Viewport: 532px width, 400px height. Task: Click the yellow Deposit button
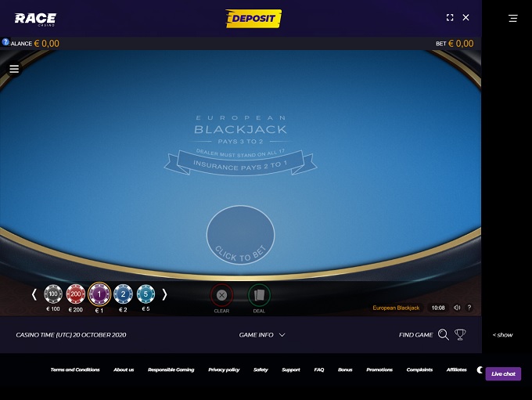pyautogui.click(x=253, y=18)
